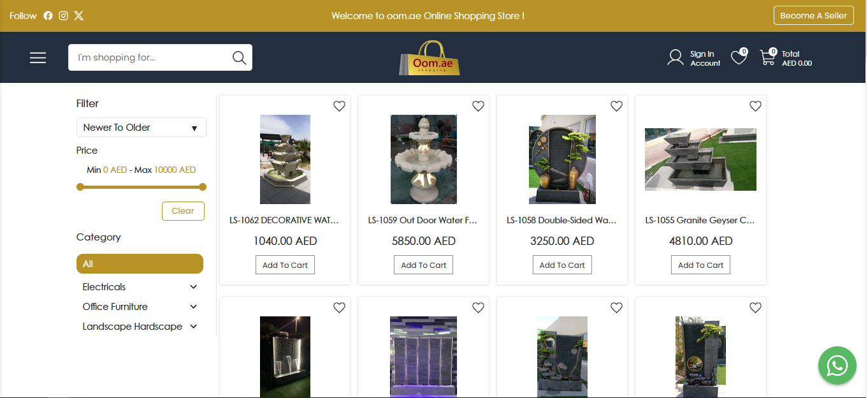The height and width of the screenshot is (398, 868).
Task: Open the X social icon
Action: (79, 16)
